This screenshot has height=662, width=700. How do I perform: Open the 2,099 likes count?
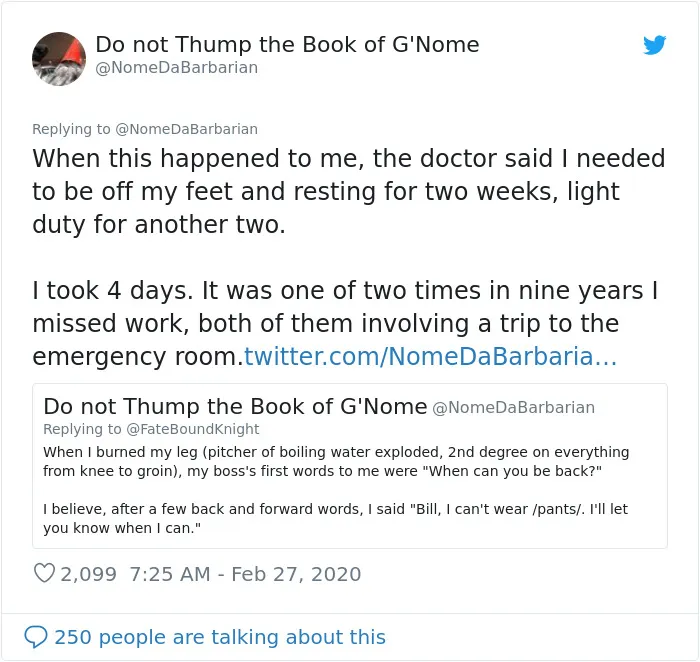tap(88, 574)
